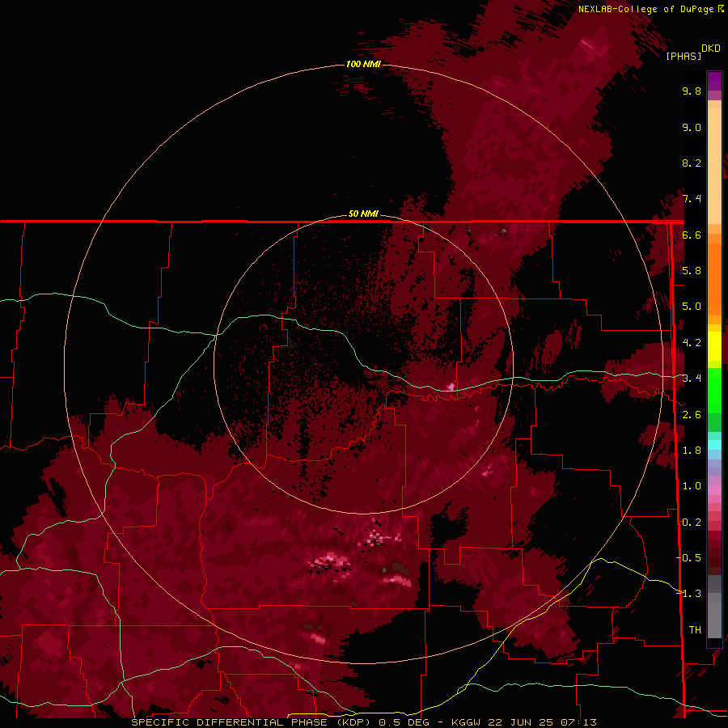Image resolution: width=728 pixels, height=728 pixels.
Task: Click the DKD label above the color scale
Action: pyautogui.click(x=711, y=49)
